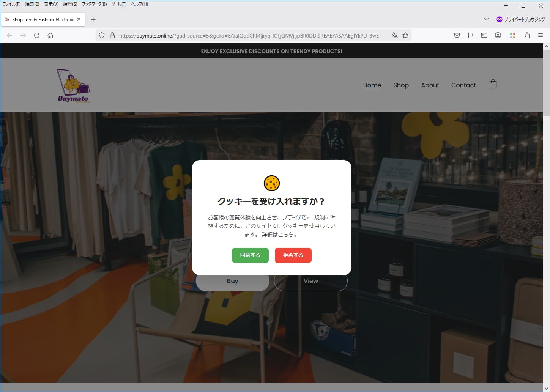
Task: Open the hamburger application menu
Action: point(541,35)
